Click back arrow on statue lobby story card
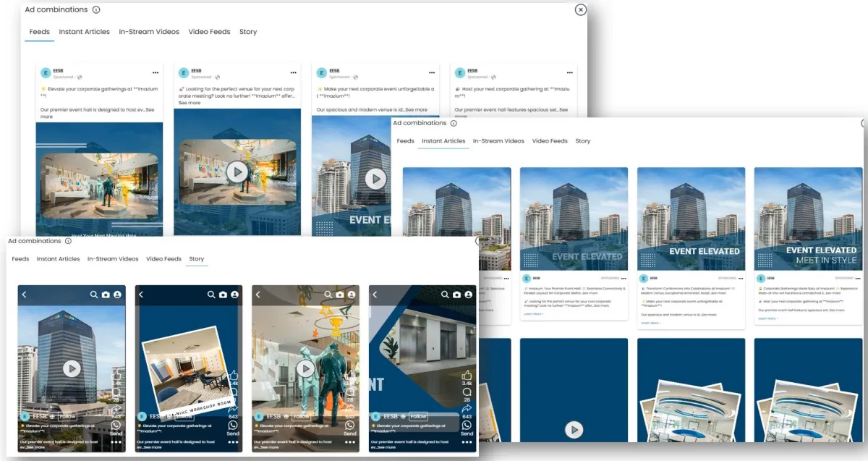Screen dimensions: 868x461 coord(258,295)
